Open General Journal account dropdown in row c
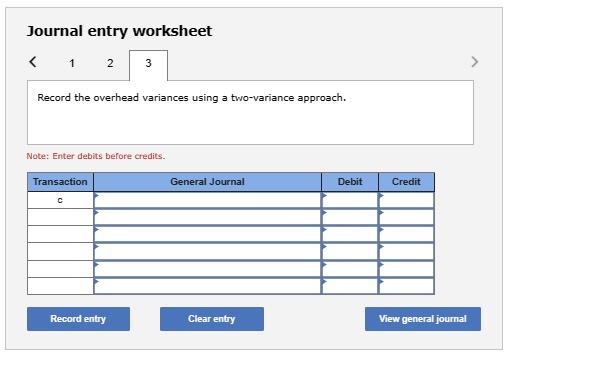The image size is (610, 378). (x=207, y=200)
